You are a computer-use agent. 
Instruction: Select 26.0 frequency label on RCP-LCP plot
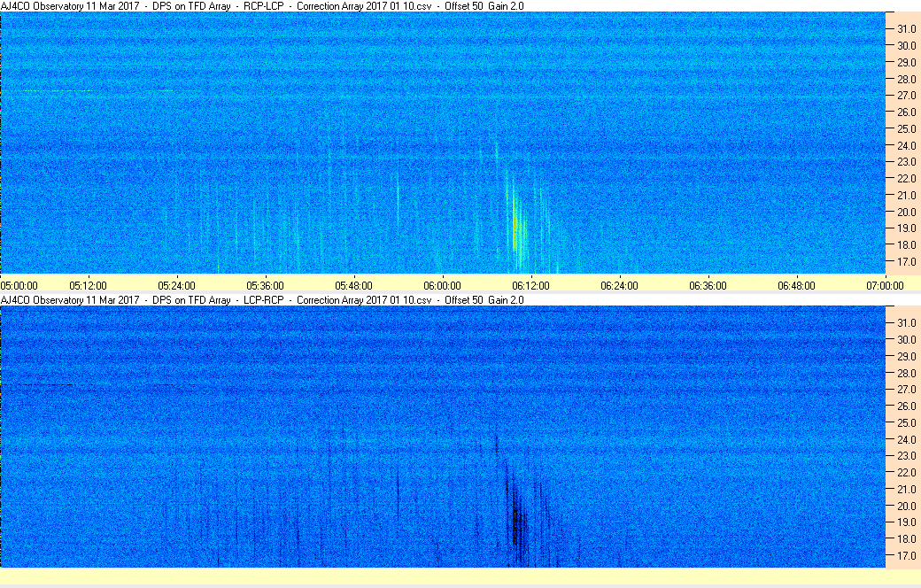pyautogui.click(x=906, y=112)
